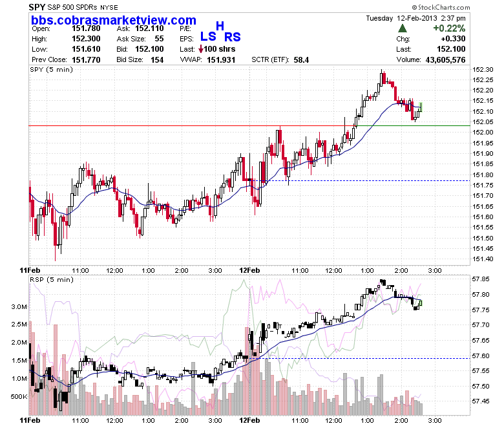Click the +0.22% percent change
The image size is (504, 426).
[x=449, y=28]
